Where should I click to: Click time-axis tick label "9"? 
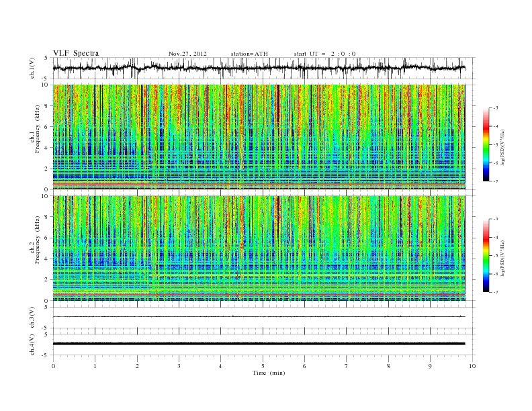[430, 366]
